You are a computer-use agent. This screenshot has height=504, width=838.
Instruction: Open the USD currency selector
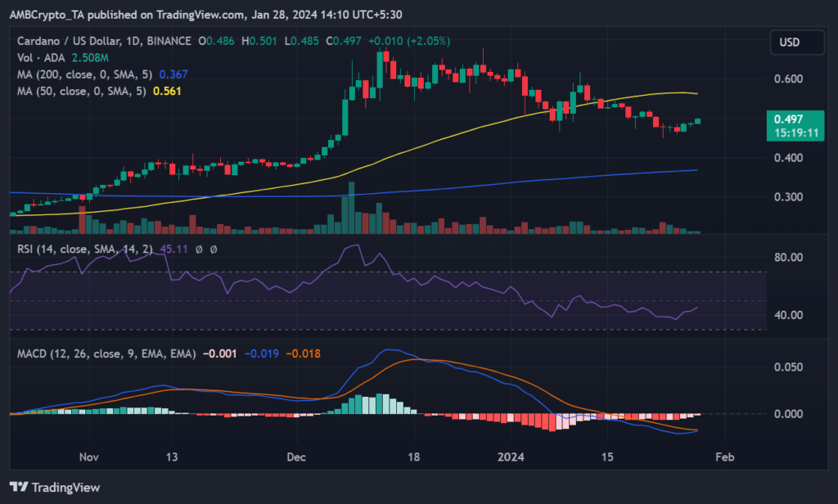pos(789,42)
